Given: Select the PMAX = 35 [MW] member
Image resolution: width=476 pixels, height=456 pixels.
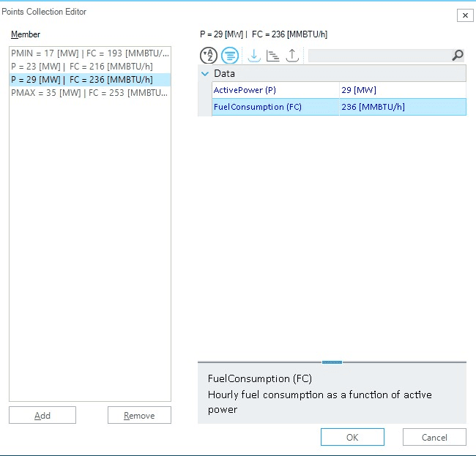Looking at the screenshot, I should [x=90, y=93].
